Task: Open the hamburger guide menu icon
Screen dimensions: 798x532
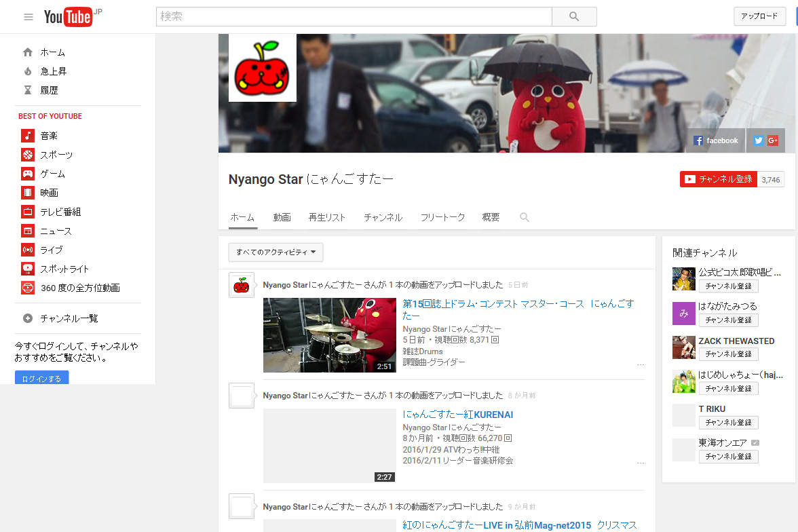Action: coord(28,17)
